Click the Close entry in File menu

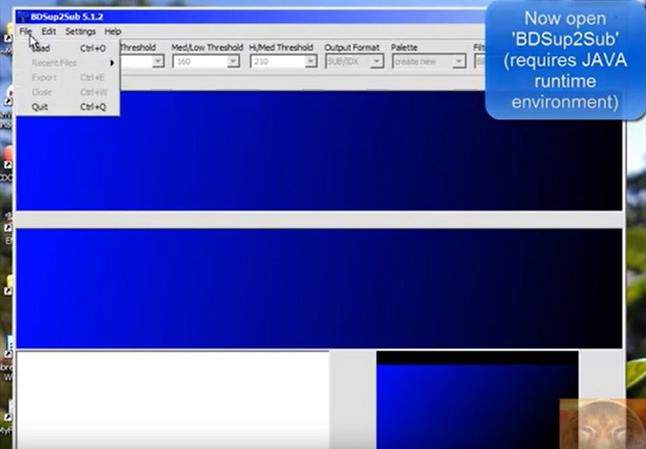68,92
